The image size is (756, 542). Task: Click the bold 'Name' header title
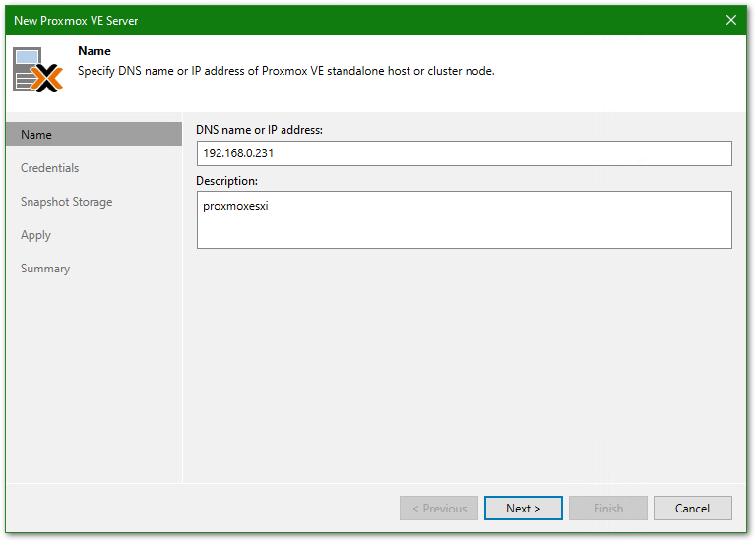(x=94, y=51)
